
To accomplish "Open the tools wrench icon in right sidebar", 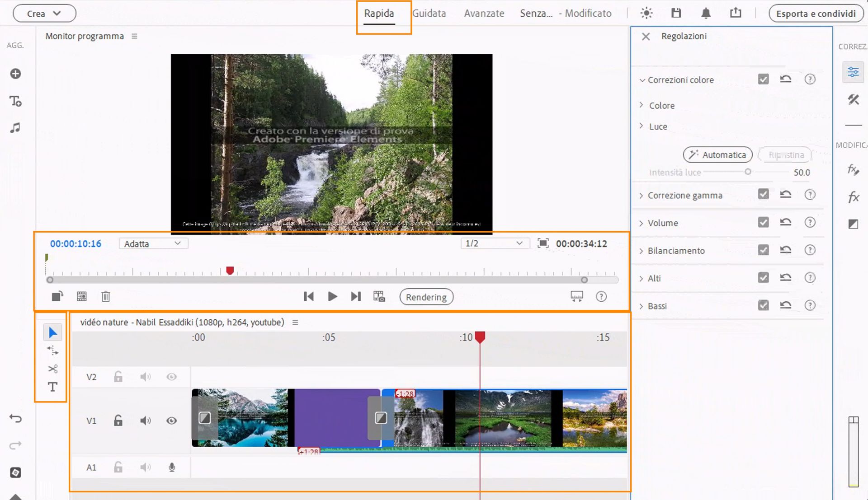I will coord(853,99).
